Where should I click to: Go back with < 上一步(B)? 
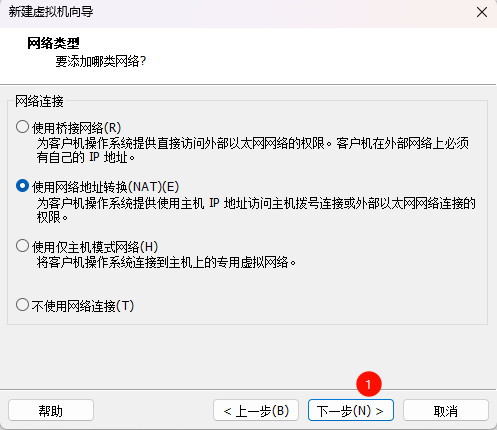click(256, 410)
